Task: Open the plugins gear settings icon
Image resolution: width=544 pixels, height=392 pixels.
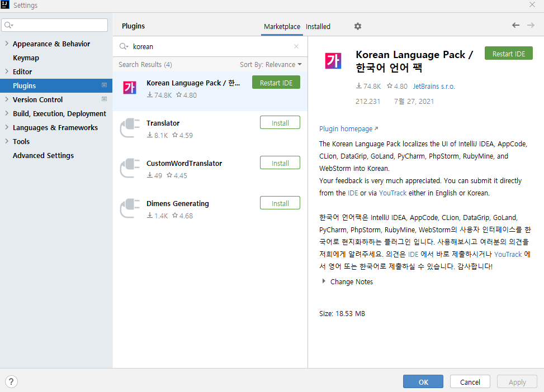Action: tap(358, 26)
